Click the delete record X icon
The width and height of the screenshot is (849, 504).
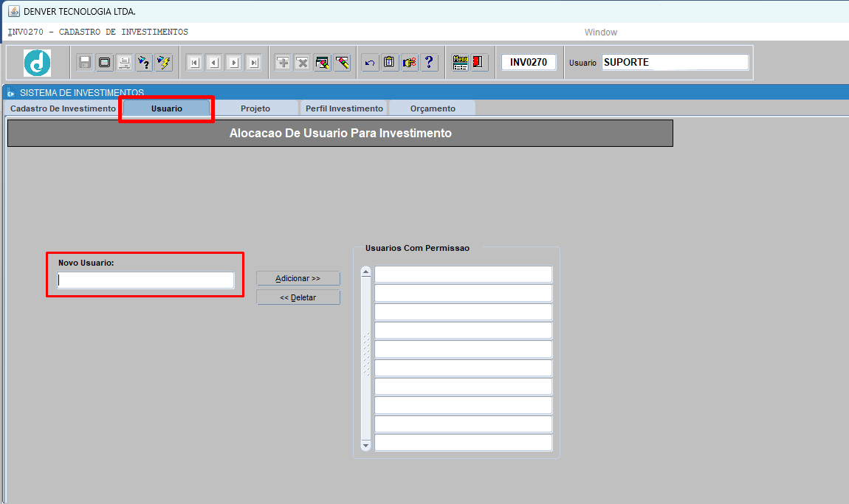point(302,63)
